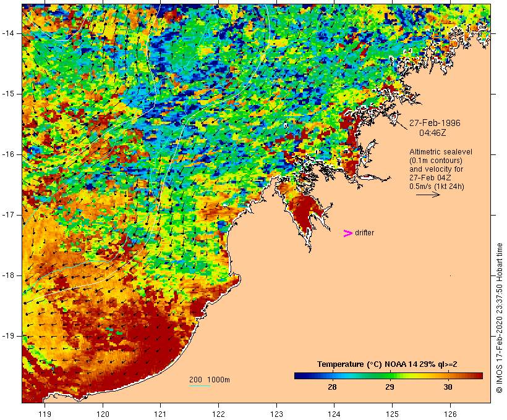Click the '0.5m/s (1kt 24h)' scale text

tap(437, 187)
